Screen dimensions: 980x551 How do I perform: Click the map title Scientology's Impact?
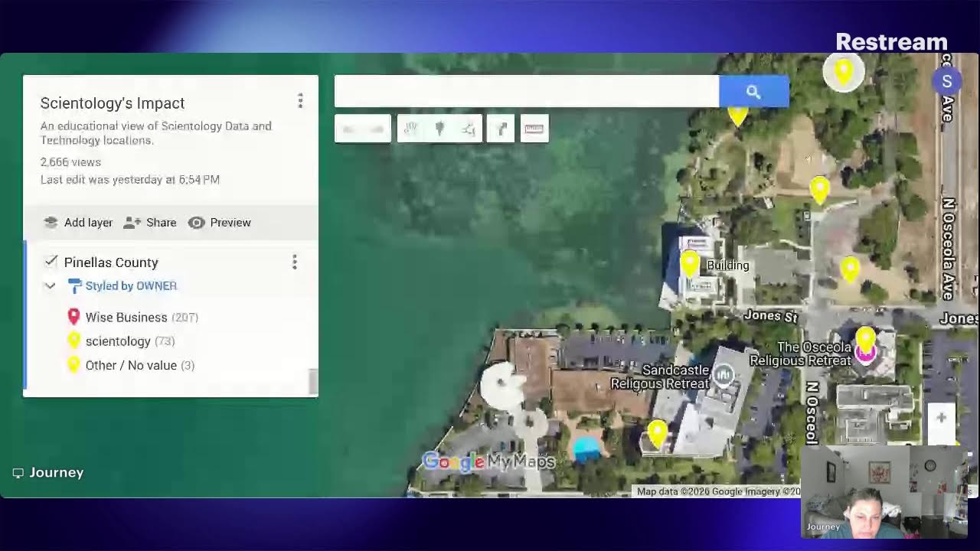tap(113, 103)
